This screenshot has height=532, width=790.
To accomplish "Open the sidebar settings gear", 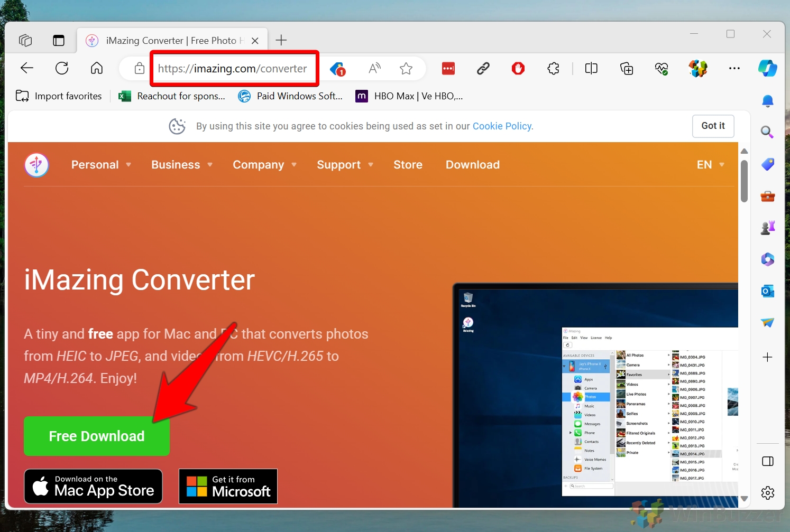I will pos(768,493).
